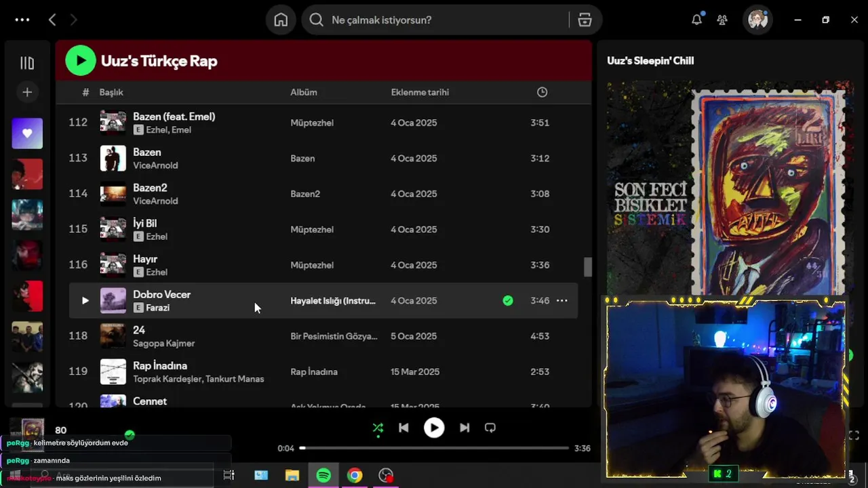868x488 pixels.
Task: Open File Explorer in taskbar
Action: 292,475
